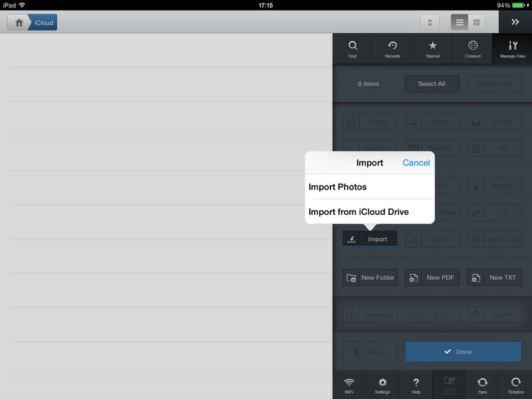Image resolution: width=532 pixels, height=399 pixels.
Task: Click the Download cloud icon
Action: pyautogui.click(x=351, y=315)
